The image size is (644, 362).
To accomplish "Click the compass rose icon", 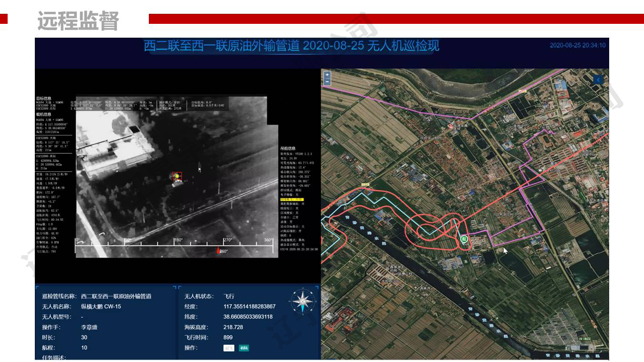I will 301,301.
